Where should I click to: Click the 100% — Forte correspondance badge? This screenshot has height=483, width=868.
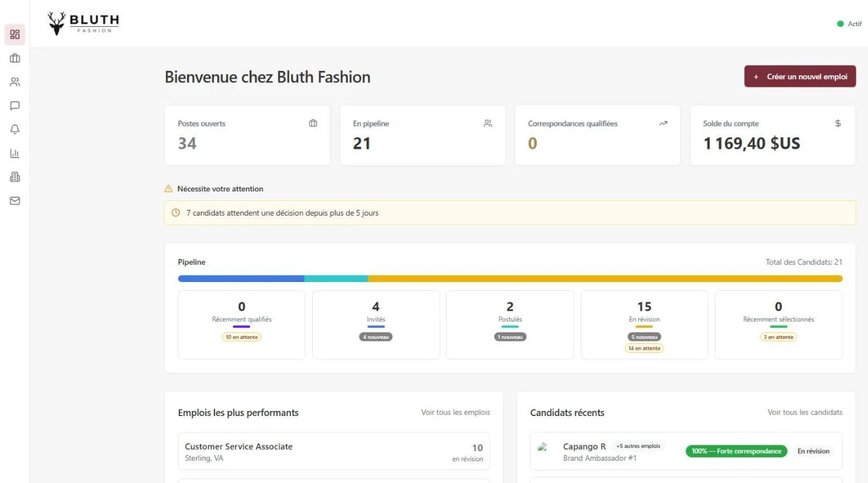pos(737,451)
